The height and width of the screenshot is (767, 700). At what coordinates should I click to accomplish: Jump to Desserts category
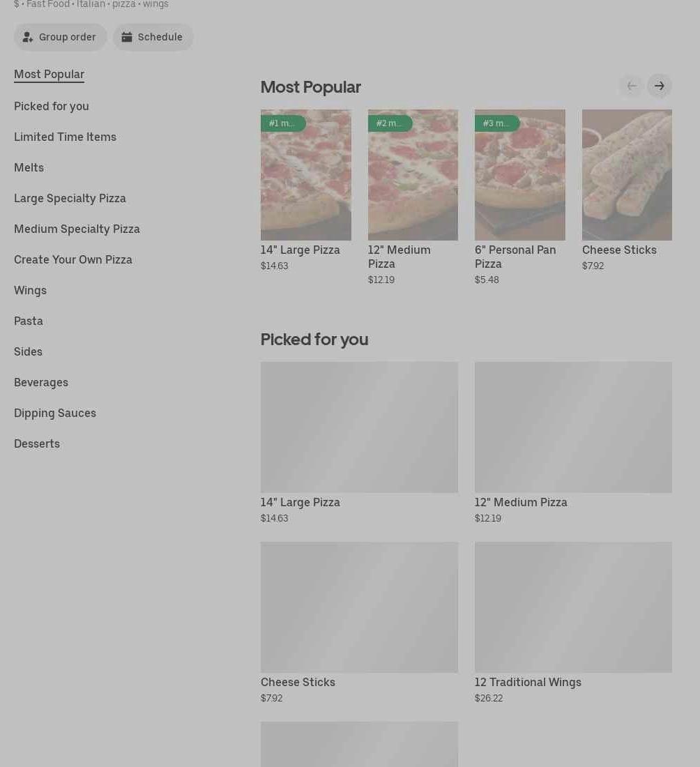coord(37,444)
